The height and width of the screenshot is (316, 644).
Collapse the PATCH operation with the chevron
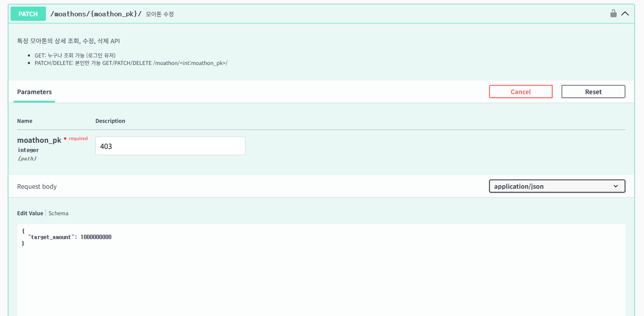click(625, 14)
